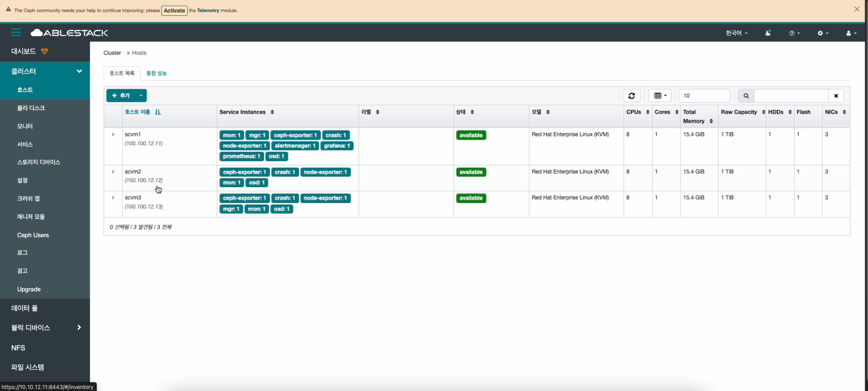Click the 추가 add button
Screen dimensions: 868x391
coord(121,95)
